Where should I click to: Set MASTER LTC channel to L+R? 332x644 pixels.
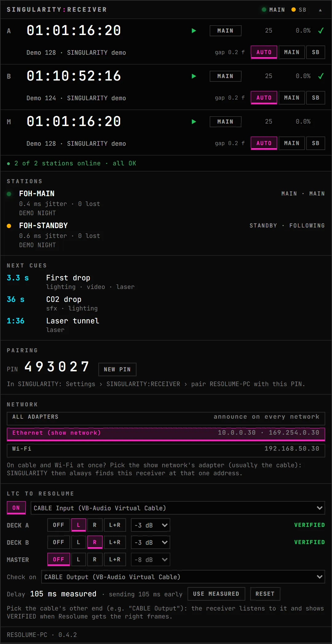115,559
